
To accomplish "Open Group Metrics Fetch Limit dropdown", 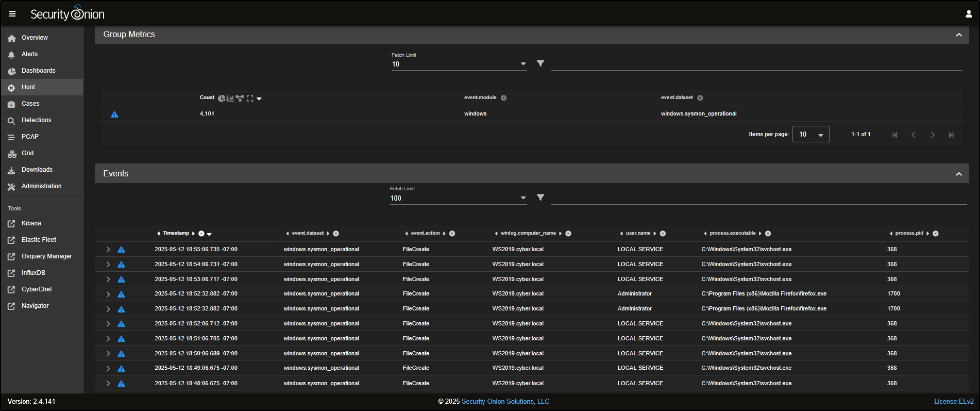I will [523, 64].
